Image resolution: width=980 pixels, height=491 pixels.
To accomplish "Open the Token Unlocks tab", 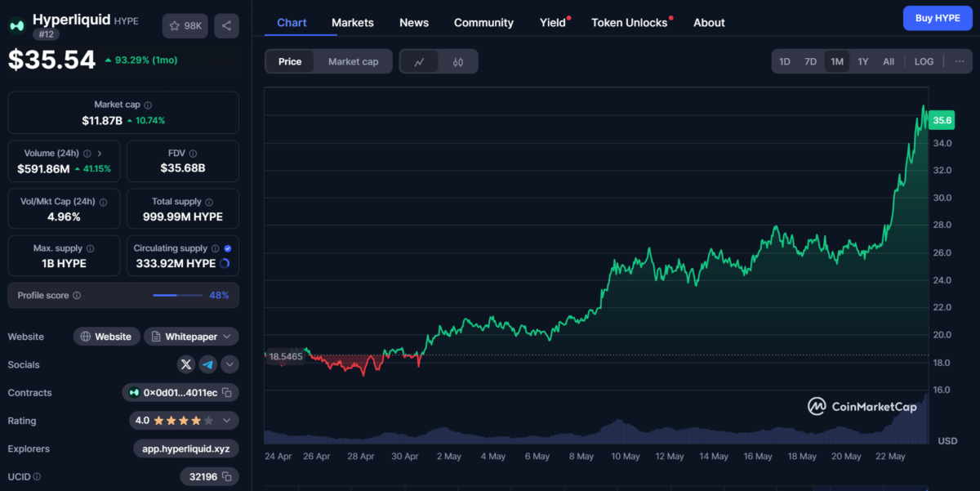I will [629, 23].
